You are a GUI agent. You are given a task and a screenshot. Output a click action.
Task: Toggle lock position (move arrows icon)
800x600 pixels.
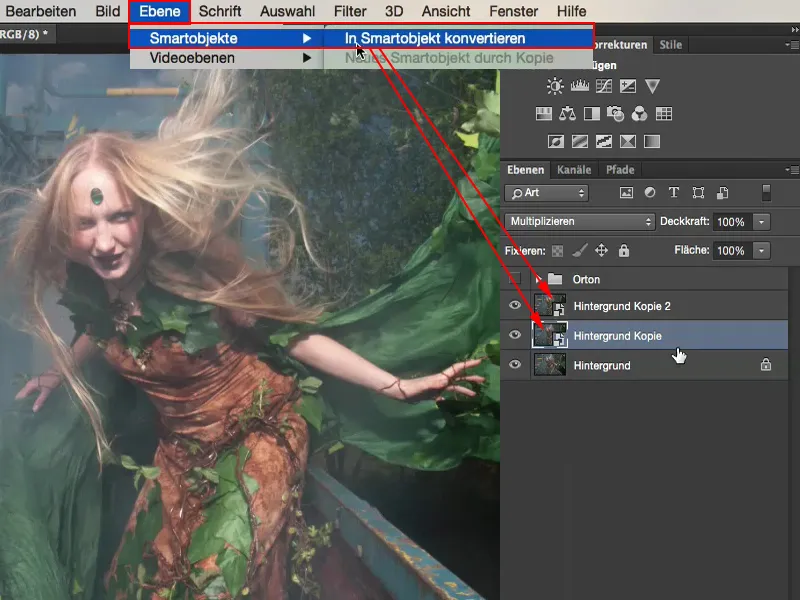pos(602,250)
